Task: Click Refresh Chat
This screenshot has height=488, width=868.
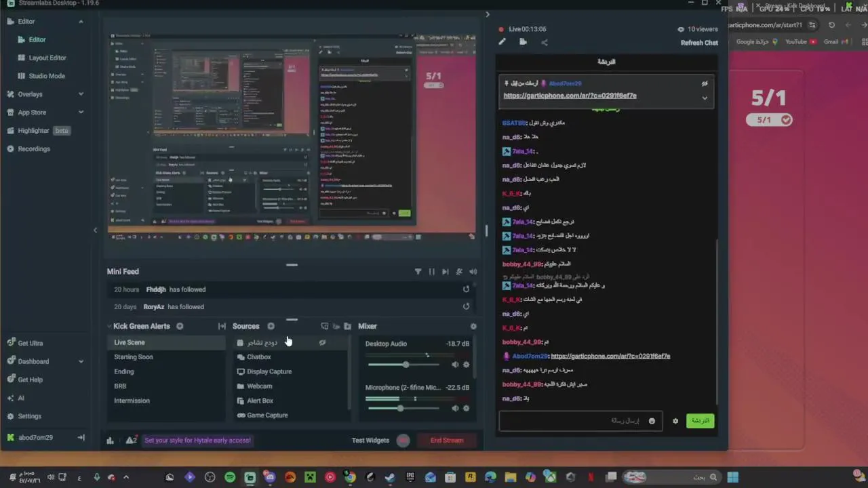Action: [x=699, y=43]
